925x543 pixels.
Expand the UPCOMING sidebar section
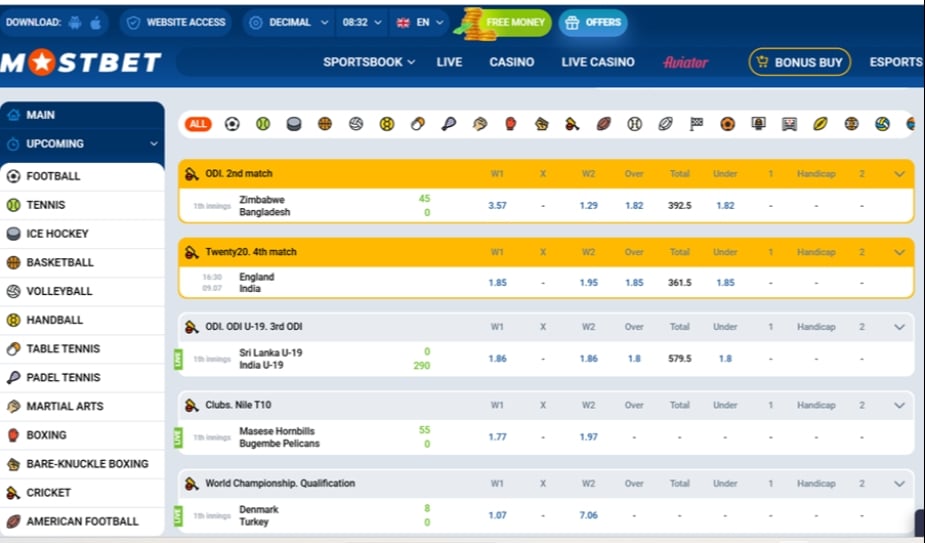tap(83, 143)
